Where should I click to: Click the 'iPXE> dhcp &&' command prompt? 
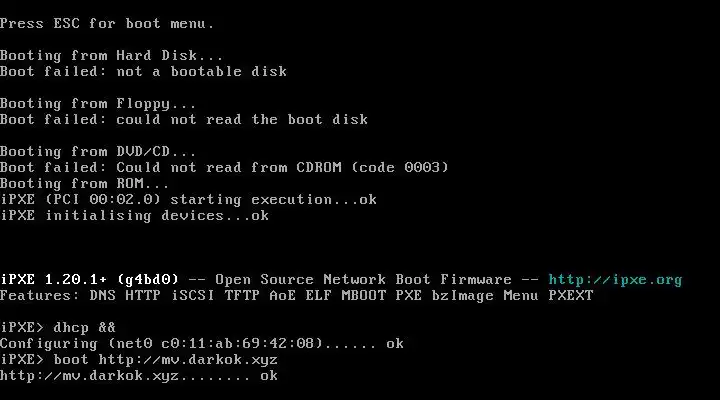(x=58, y=328)
